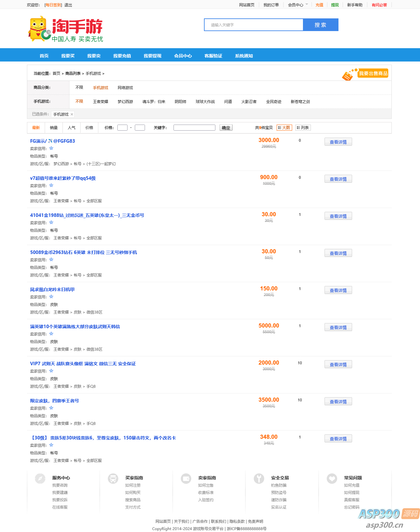Open 我要买 in the blue navigation bar
Viewport: 420px width, 532px height.
tap(68, 56)
